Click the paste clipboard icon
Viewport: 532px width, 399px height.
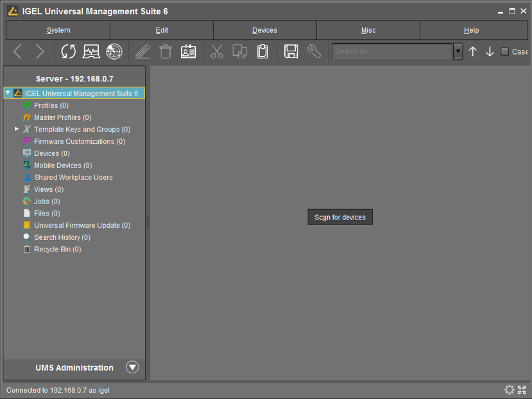pos(262,51)
